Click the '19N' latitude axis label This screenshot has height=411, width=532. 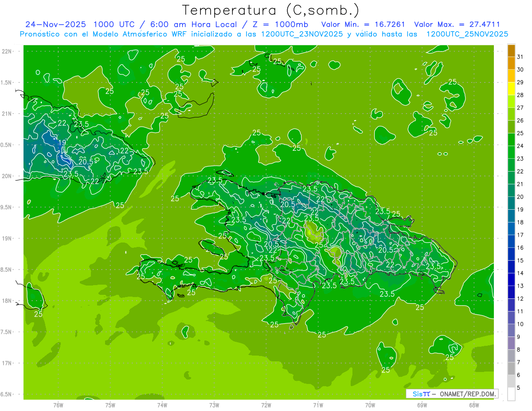(7, 239)
